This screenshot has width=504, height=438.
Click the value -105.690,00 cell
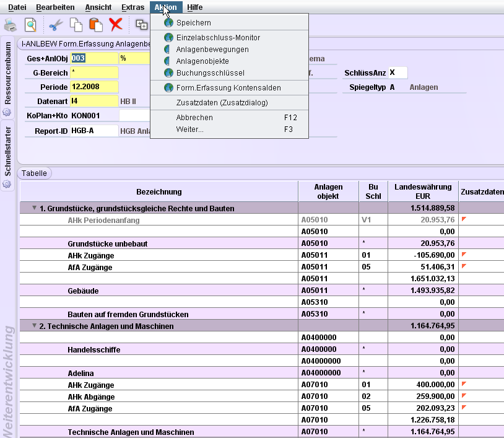coord(423,255)
